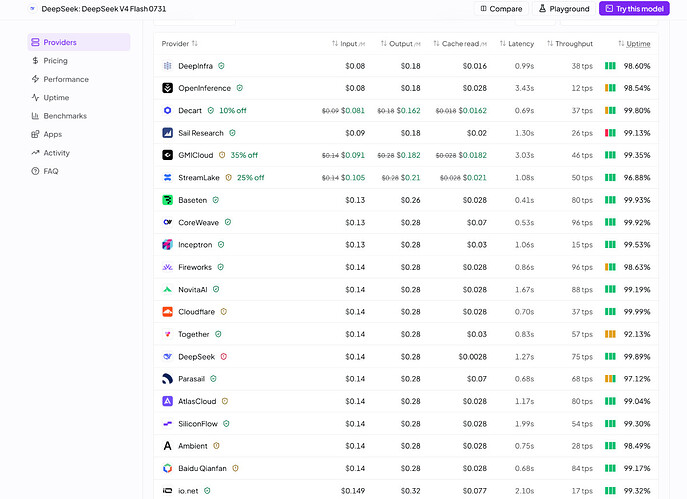Click the page title DeepSeek V4 Flash 0731
This screenshot has width=687, height=499.
pyautogui.click(x=104, y=9)
